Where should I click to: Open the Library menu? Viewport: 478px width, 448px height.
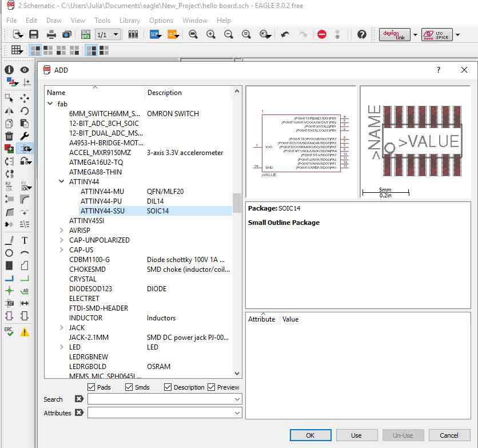pos(130,21)
